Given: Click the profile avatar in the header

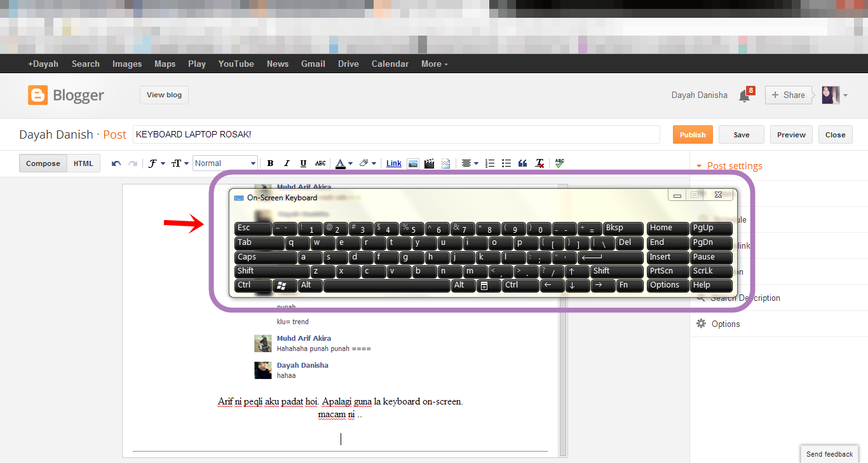Looking at the screenshot, I should pos(831,95).
